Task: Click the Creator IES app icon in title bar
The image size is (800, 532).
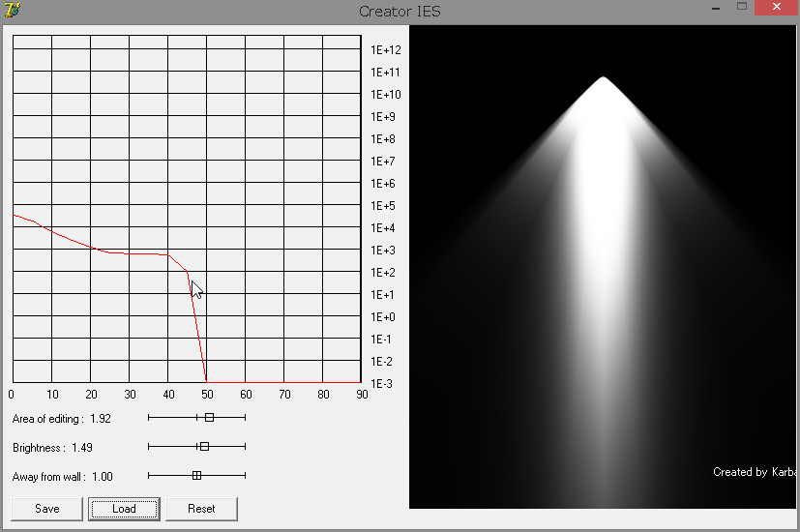Action: point(13,9)
